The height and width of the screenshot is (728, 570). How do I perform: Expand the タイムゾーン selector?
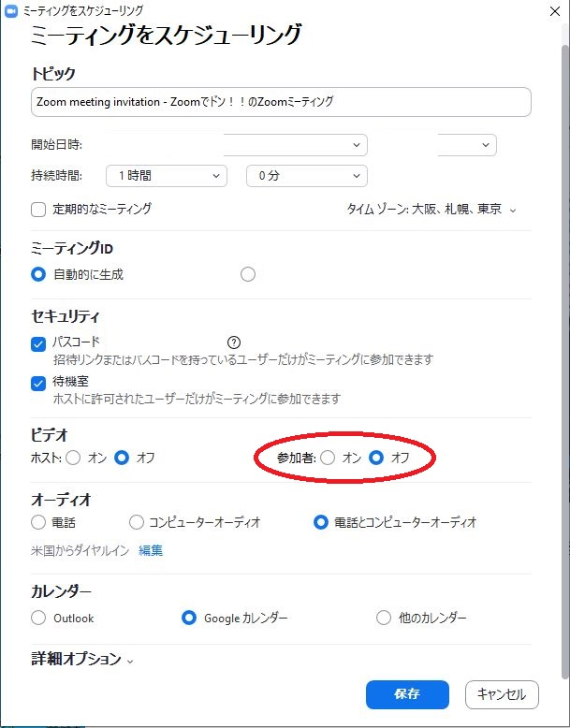tap(431, 210)
